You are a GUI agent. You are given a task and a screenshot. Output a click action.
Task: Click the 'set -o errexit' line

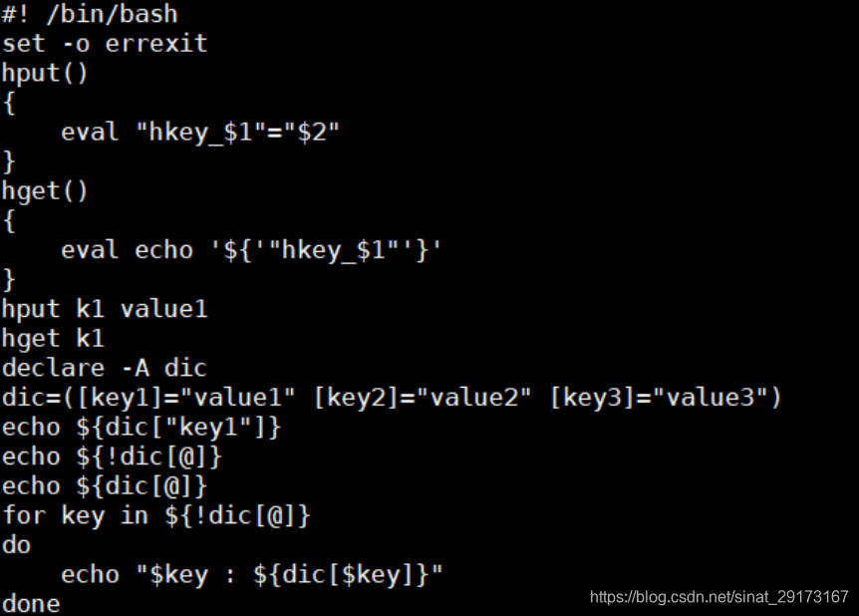click(x=105, y=44)
